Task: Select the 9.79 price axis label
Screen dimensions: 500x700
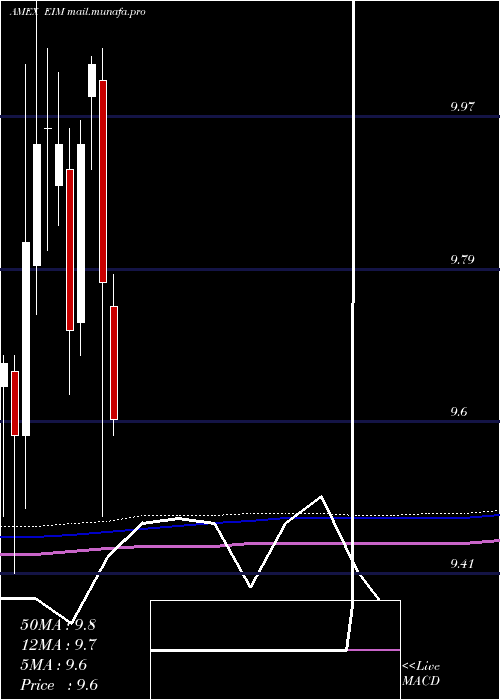Action: pyautogui.click(x=462, y=259)
